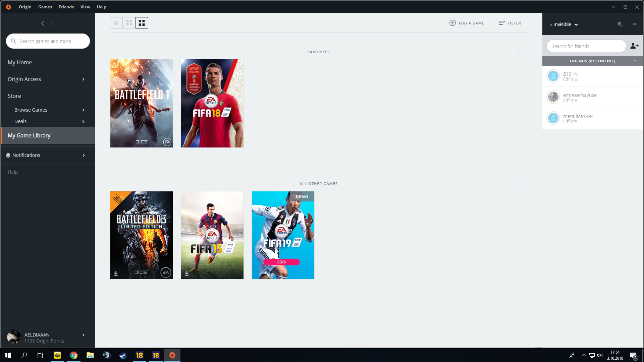Image resolution: width=644 pixels, height=362 pixels.
Task: Go forward using the right navigation arrow
Action: 51,23
